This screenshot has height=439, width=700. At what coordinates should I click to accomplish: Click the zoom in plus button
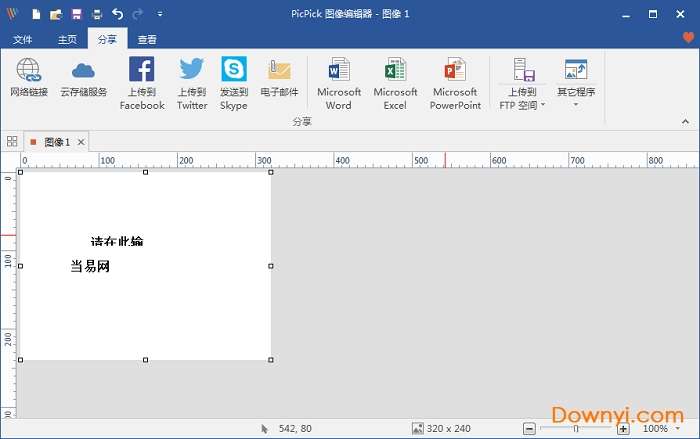point(623,428)
